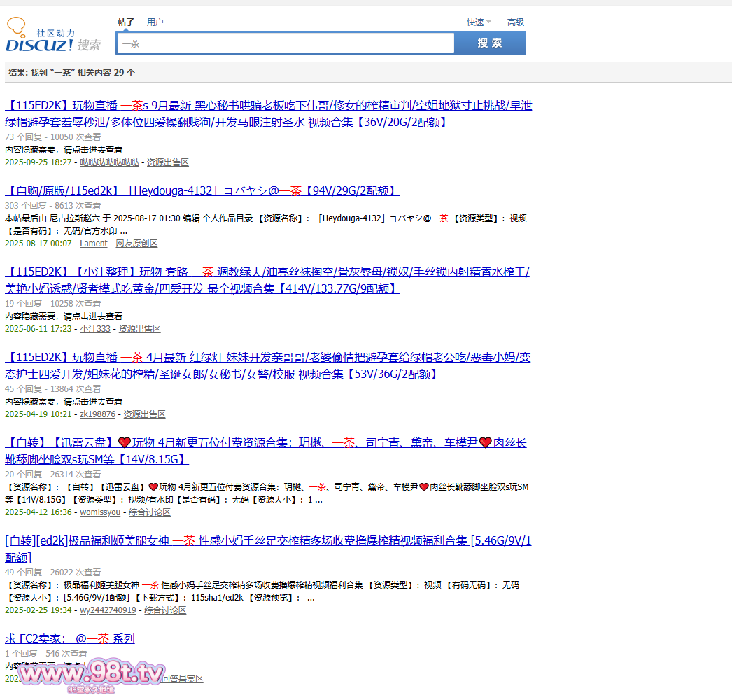Switch to the 用户 search tab

(155, 22)
